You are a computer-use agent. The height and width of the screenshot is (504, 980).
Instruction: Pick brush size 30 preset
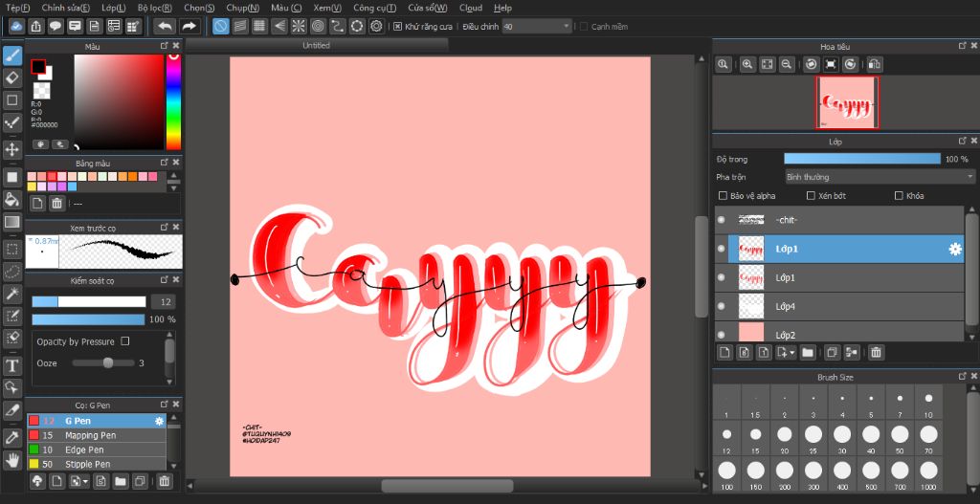842,439
